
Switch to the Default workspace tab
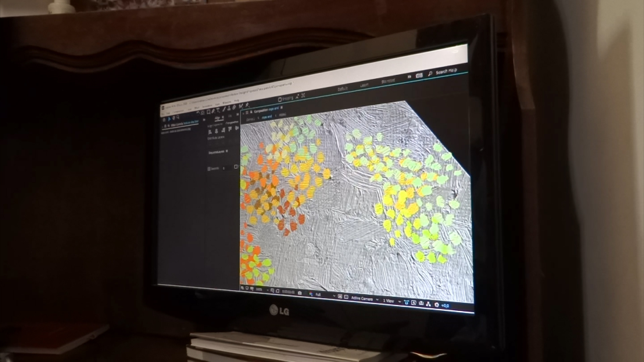click(x=342, y=89)
